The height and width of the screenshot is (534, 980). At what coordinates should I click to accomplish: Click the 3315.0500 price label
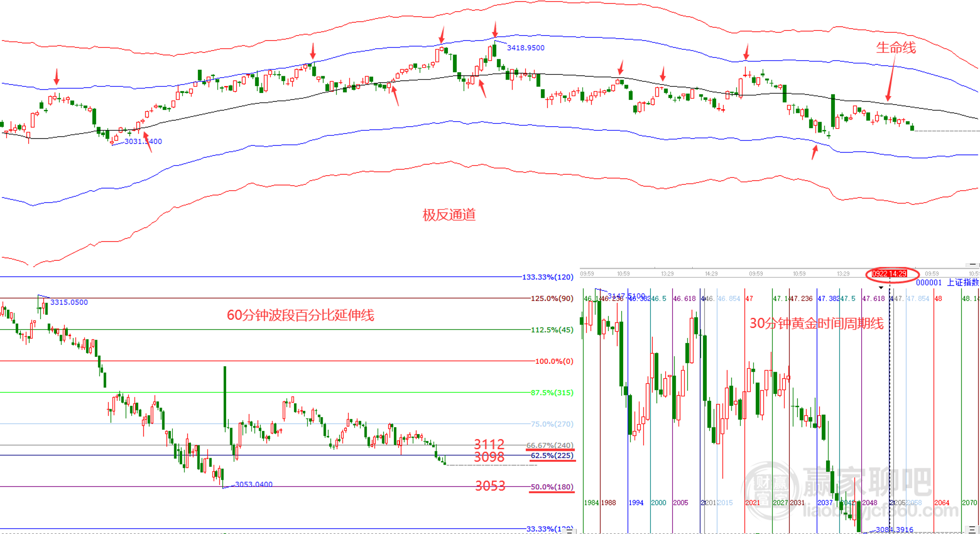point(69,302)
